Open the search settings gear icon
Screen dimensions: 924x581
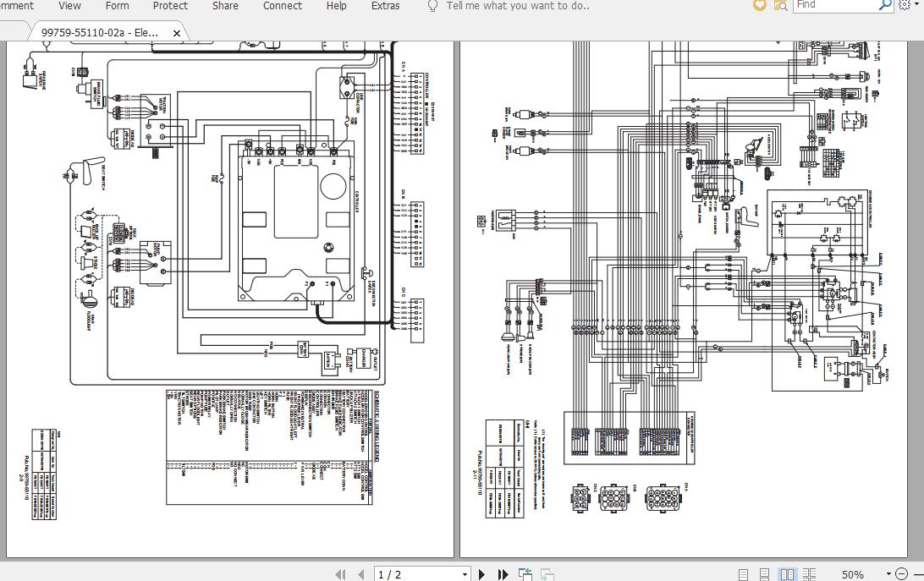tap(905, 5)
